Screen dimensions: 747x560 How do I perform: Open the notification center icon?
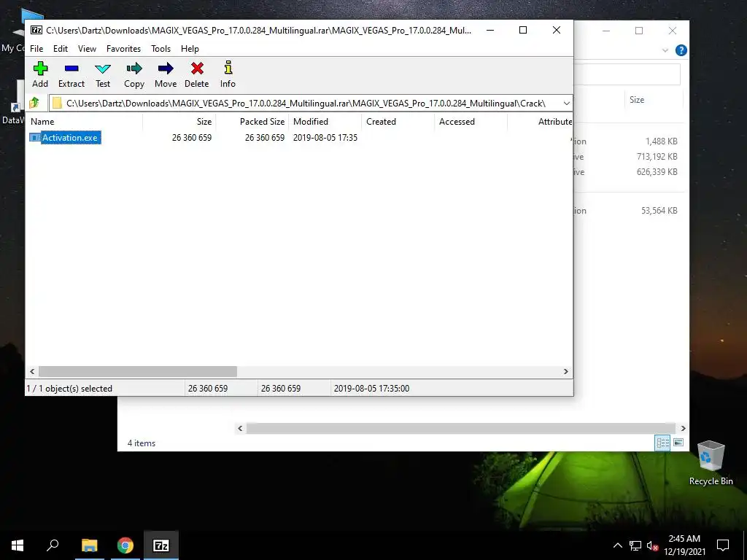click(723, 545)
